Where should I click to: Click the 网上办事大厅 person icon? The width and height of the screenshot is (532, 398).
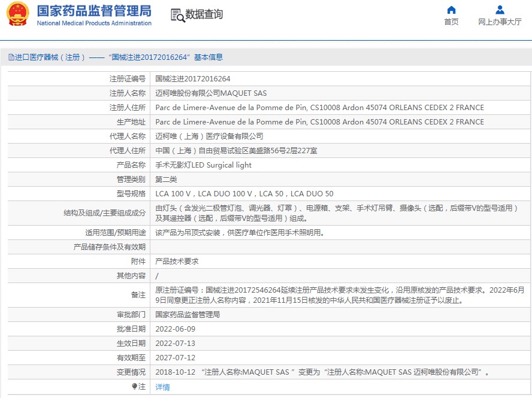click(x=500, y=10)
